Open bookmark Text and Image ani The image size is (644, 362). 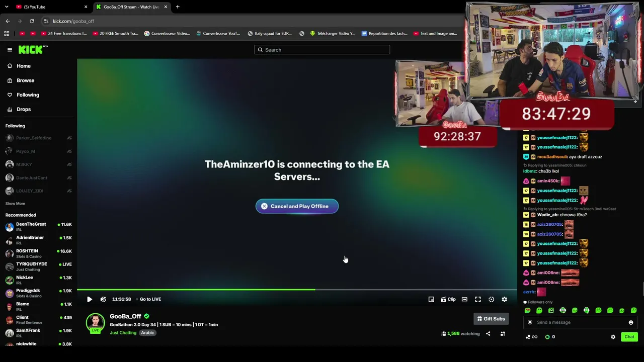(x=435, y=34)
